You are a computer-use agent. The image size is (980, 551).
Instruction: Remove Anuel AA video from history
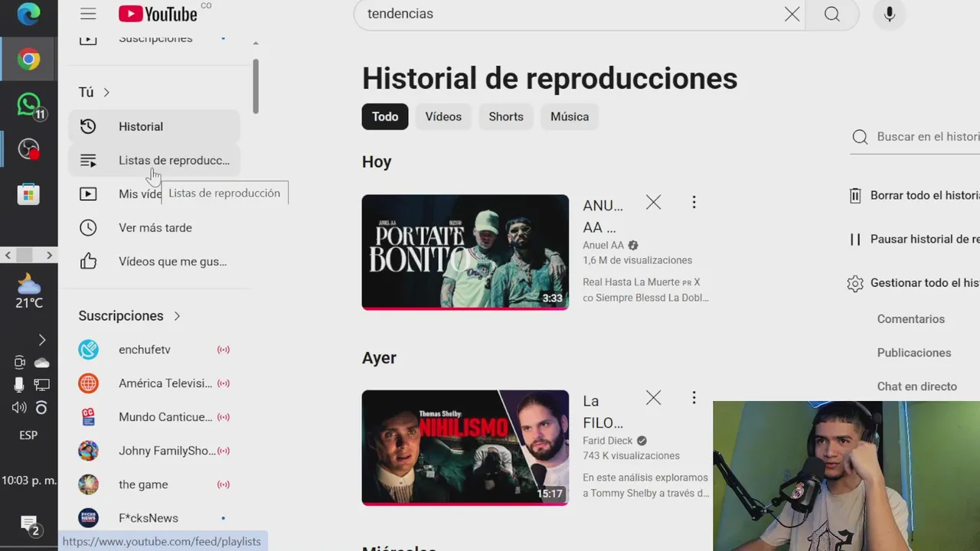653,202
